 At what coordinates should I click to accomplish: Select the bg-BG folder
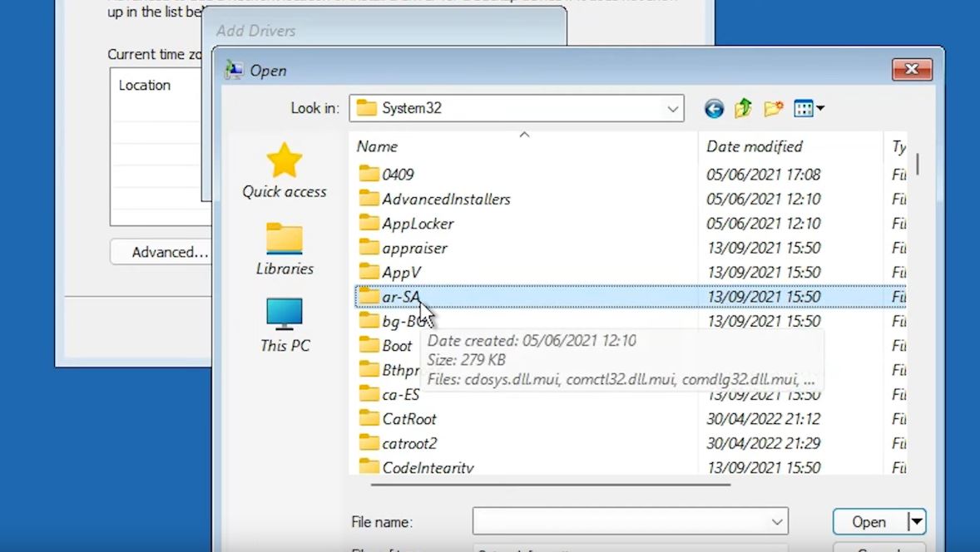(395, 321)
